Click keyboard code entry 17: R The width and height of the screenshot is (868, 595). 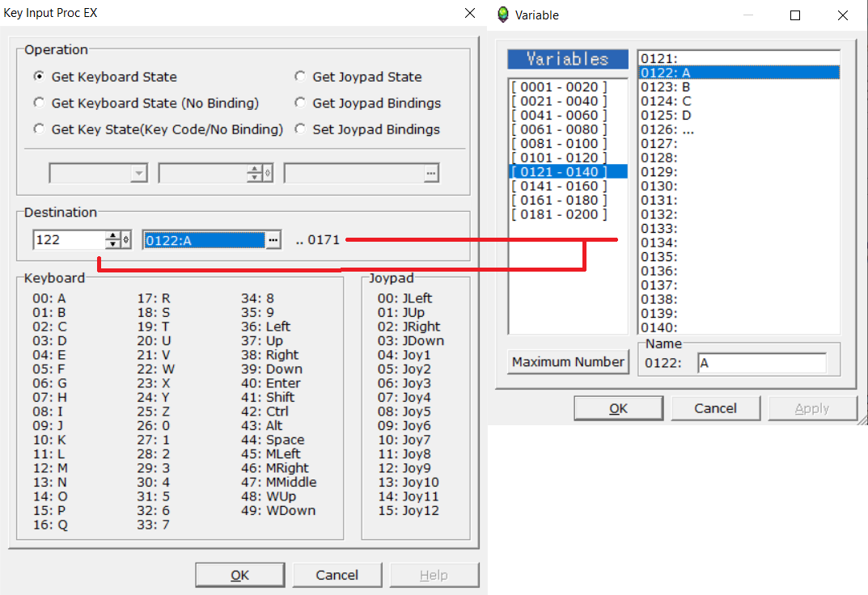pos(154,298)
